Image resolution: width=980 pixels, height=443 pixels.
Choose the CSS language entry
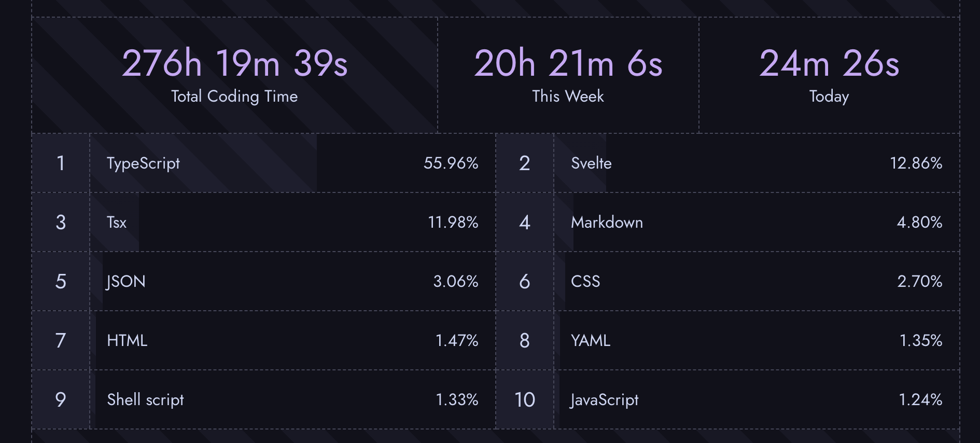coord(585,282)
